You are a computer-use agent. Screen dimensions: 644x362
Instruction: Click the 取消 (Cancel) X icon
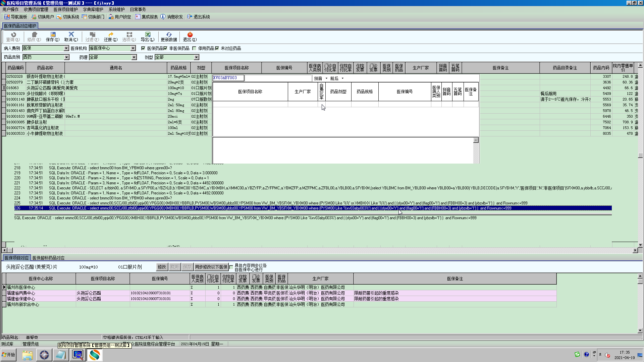pos(71,35)
